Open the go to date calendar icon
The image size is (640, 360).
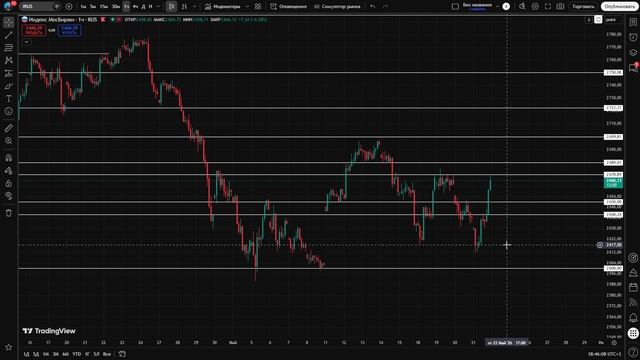[122, 354]
